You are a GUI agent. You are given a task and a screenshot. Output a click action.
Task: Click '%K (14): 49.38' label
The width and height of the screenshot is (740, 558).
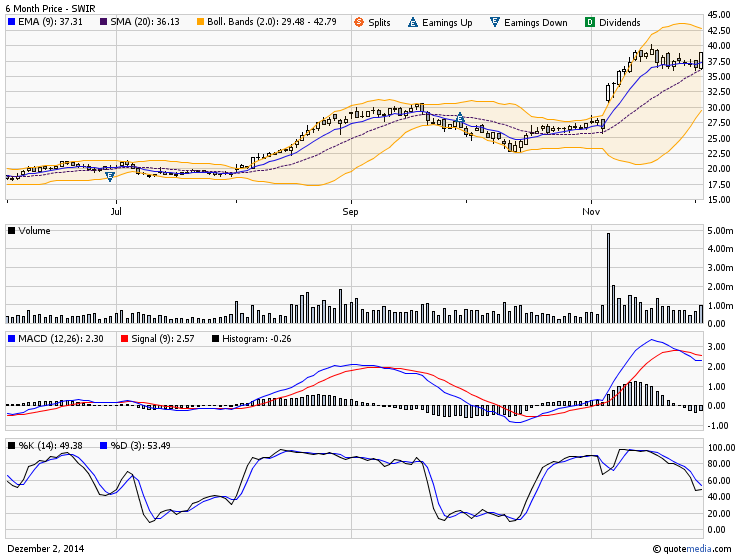[x=50, y=445]
